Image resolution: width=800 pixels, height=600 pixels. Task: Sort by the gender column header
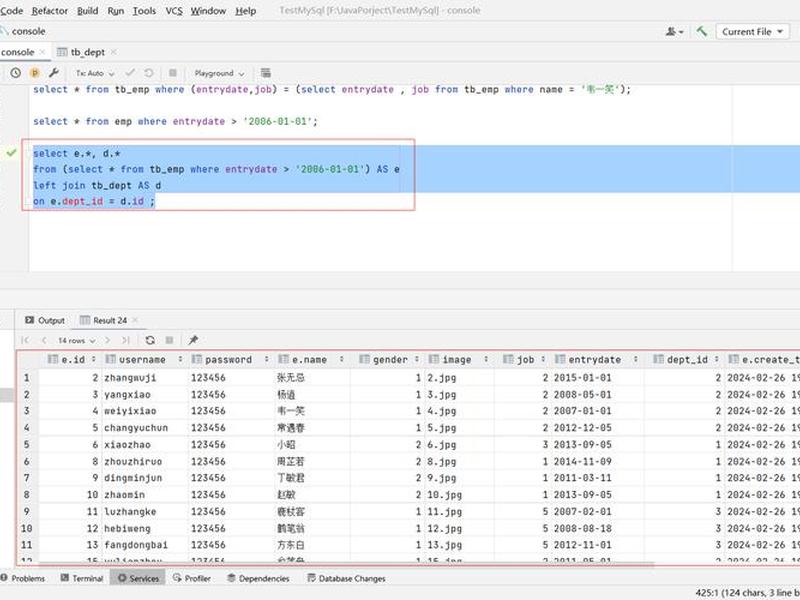pyautogui.click(x=389, y=359)
